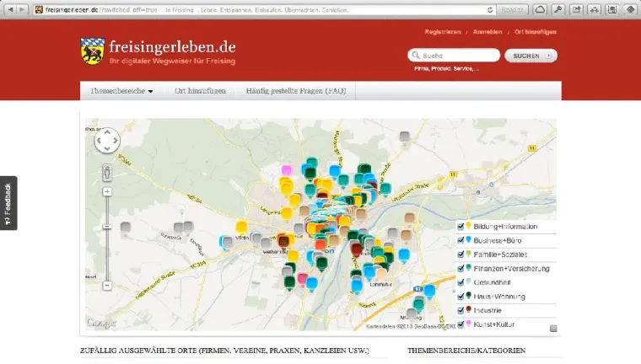The height and width of the screenshot is (364, 641).
Task: Uncheck the Familie+Soziales category
Action: pyautogui.click(x=461, y=254)
